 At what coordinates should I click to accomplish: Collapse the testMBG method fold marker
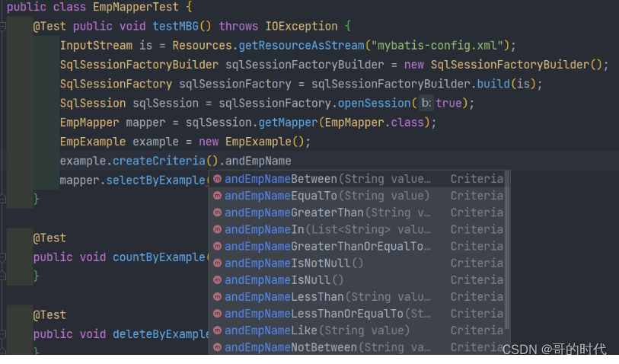pyautogui.click(x=2, y=27)
